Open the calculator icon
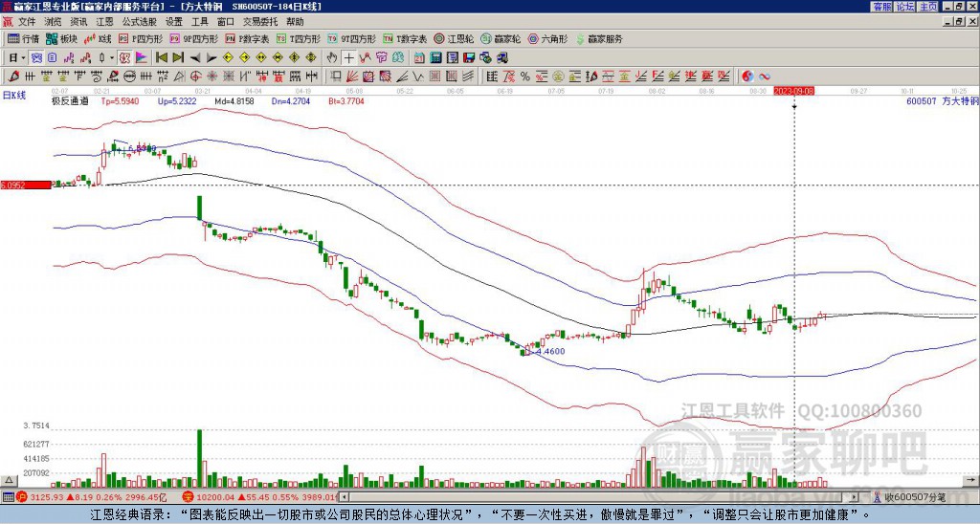 [x=436, y=58]
